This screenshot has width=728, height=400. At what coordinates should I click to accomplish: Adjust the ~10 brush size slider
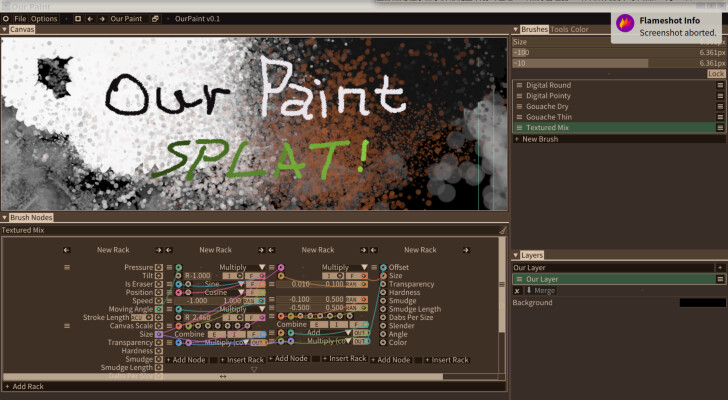pyautogui.click(x=619, y=63)
